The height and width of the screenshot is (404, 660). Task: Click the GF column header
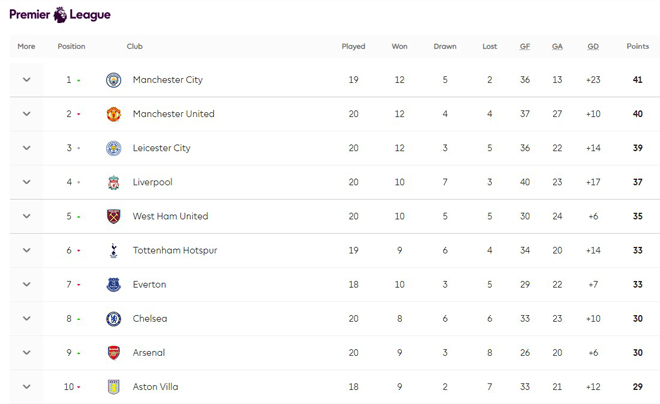(x=525, y=46)
